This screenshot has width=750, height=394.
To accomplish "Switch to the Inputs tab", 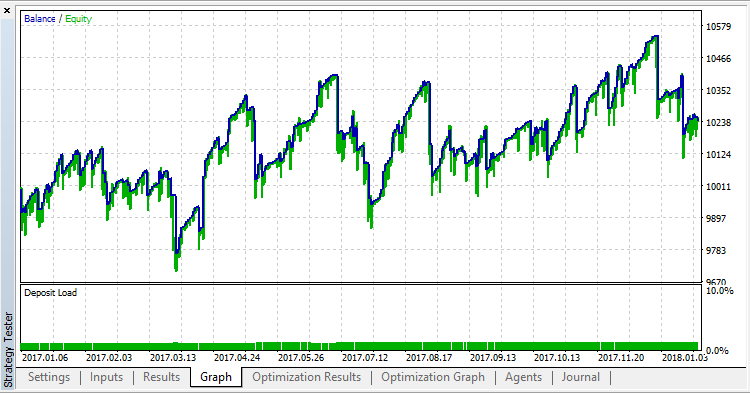I will tap(106, 377).
